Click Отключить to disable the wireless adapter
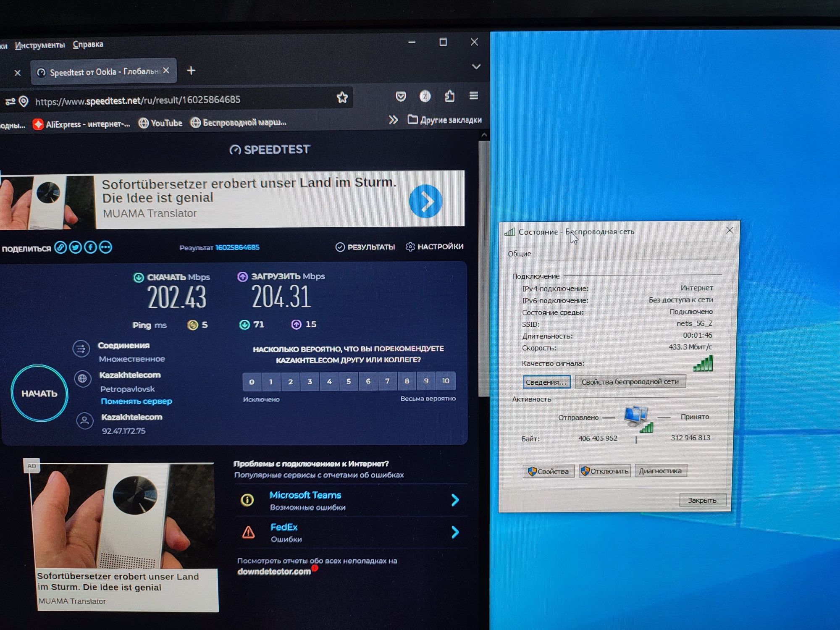840x630 pixels. [605, 471]
